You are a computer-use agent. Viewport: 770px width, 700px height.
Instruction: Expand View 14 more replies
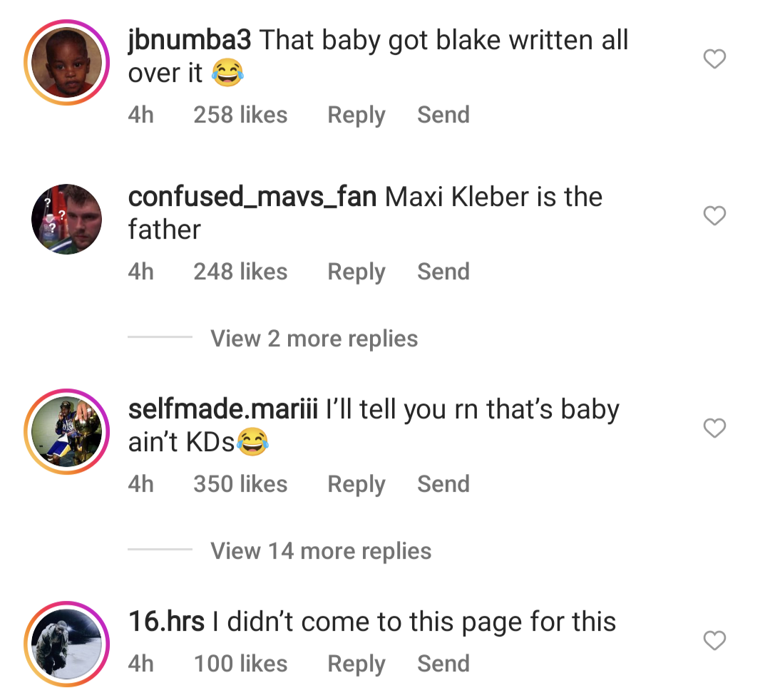pos(321,551)
